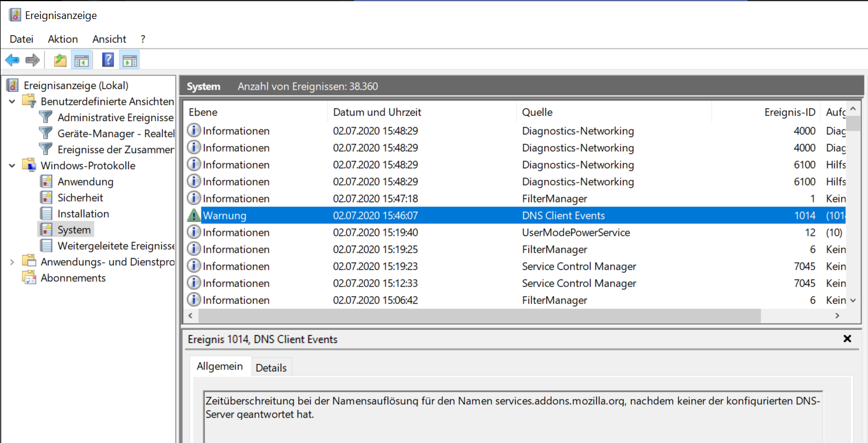Toggle the console tree pane icon

pos(81,60)
